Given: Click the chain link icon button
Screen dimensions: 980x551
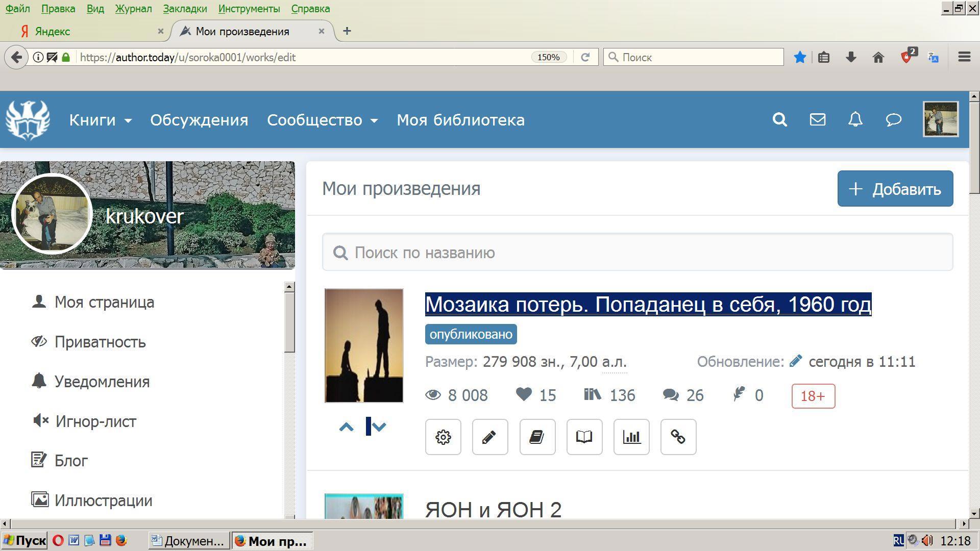Looking at the screenshot, I should (x=678, y=437).
